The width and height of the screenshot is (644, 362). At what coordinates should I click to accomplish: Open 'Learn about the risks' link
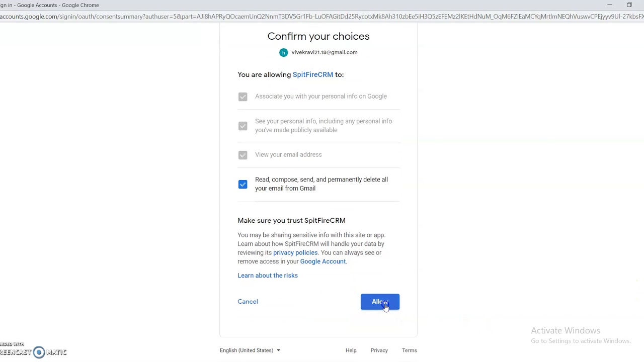[268, 276]
